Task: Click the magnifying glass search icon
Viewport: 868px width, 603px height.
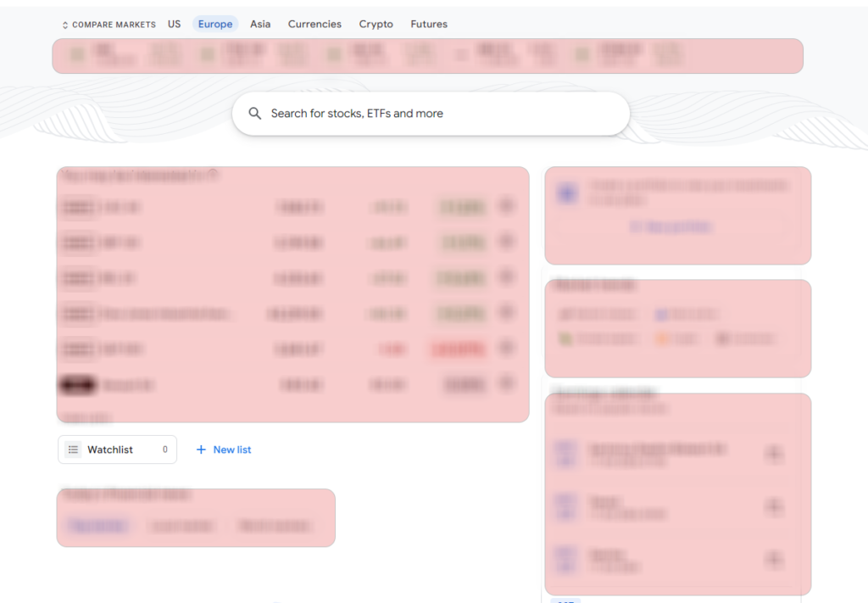Action: [x=255, y=114]
